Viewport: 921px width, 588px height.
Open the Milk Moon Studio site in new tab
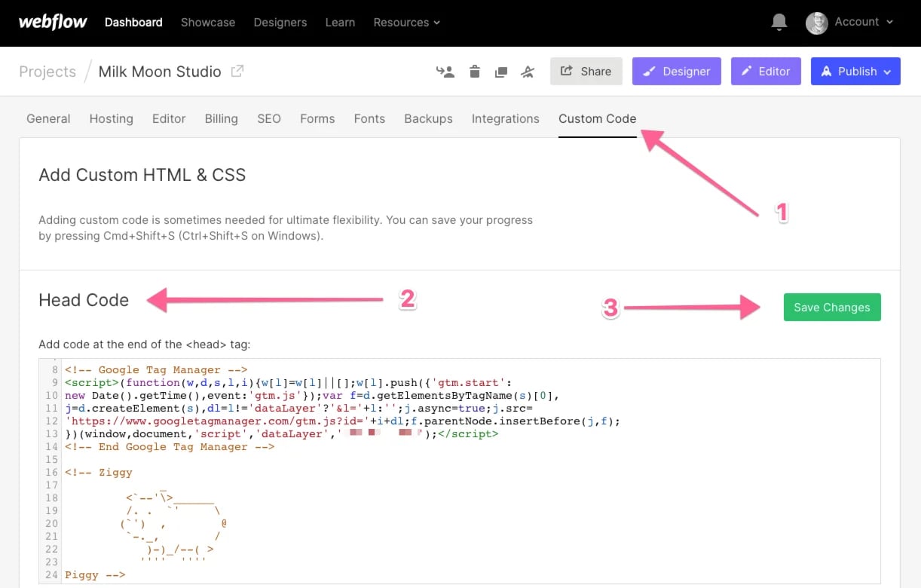(235, 70)
